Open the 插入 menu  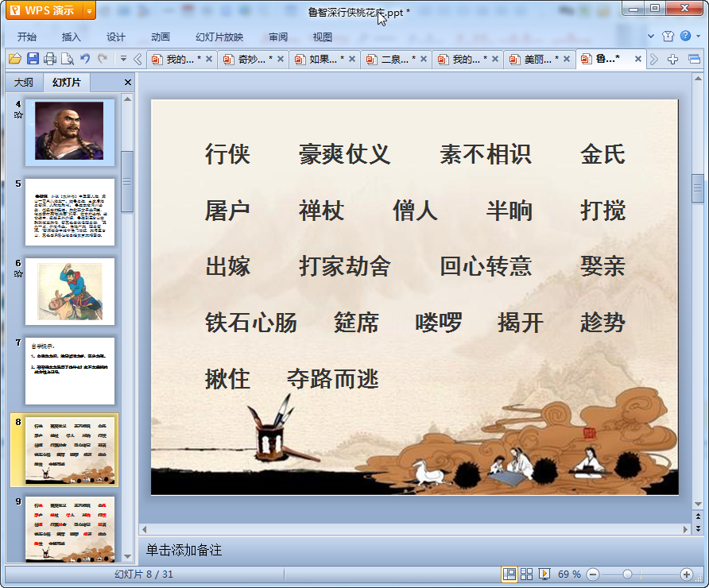[71, 37]
